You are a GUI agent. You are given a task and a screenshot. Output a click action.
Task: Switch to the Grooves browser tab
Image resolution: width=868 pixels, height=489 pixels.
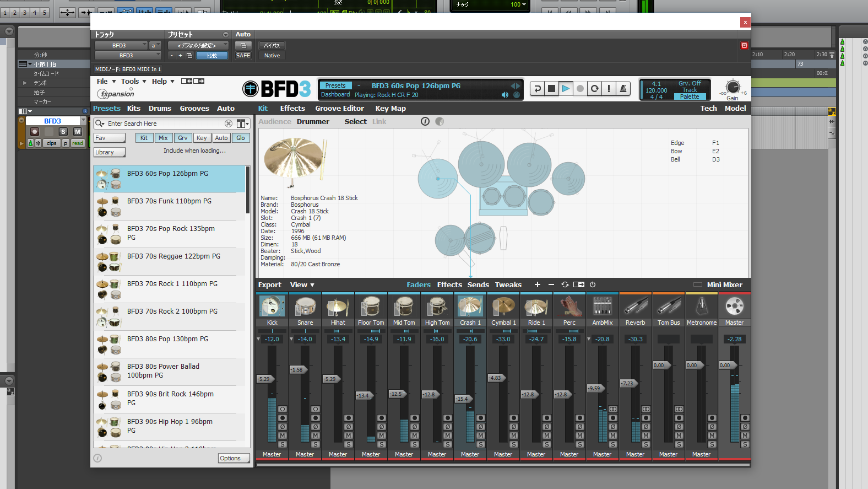(x=194, y=108)
